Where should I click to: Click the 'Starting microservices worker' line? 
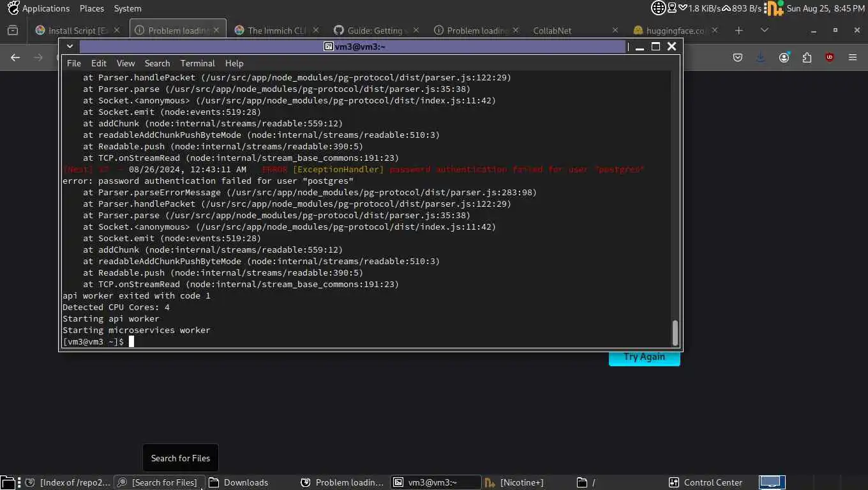tap(136, 330)
